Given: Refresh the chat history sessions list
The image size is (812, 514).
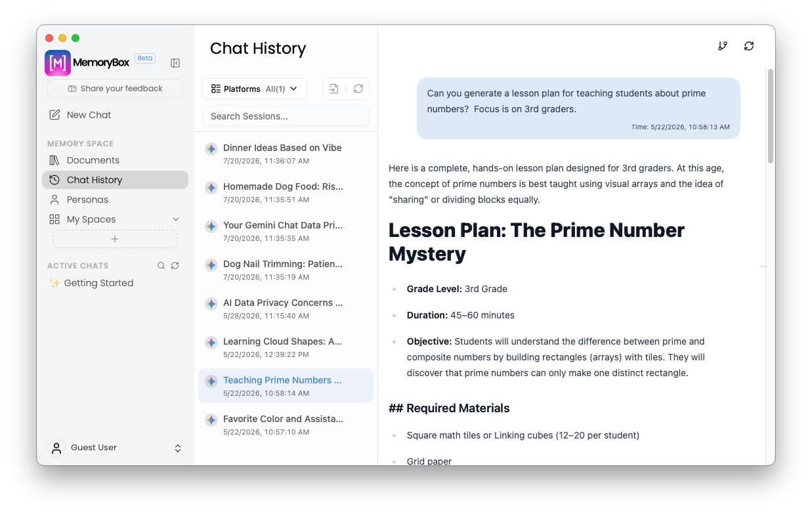Looking at the screenshot, I should coord(358,89).
